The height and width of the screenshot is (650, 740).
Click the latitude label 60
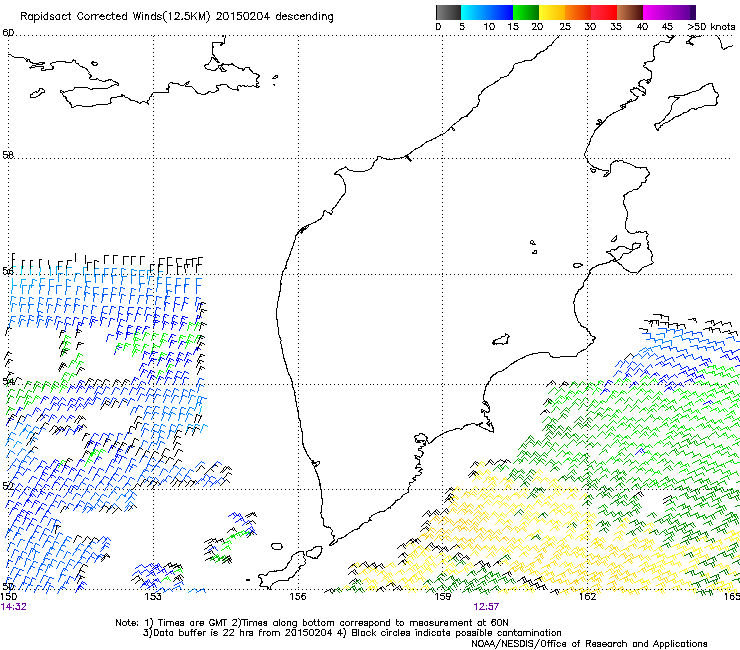tap(8, 33)
